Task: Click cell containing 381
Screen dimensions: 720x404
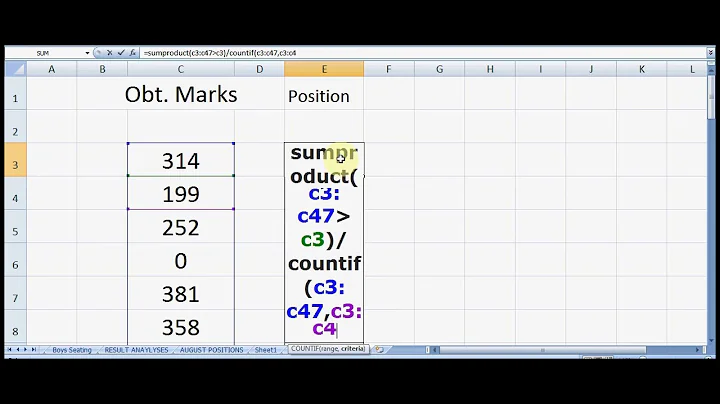Action: coord(181,293)
